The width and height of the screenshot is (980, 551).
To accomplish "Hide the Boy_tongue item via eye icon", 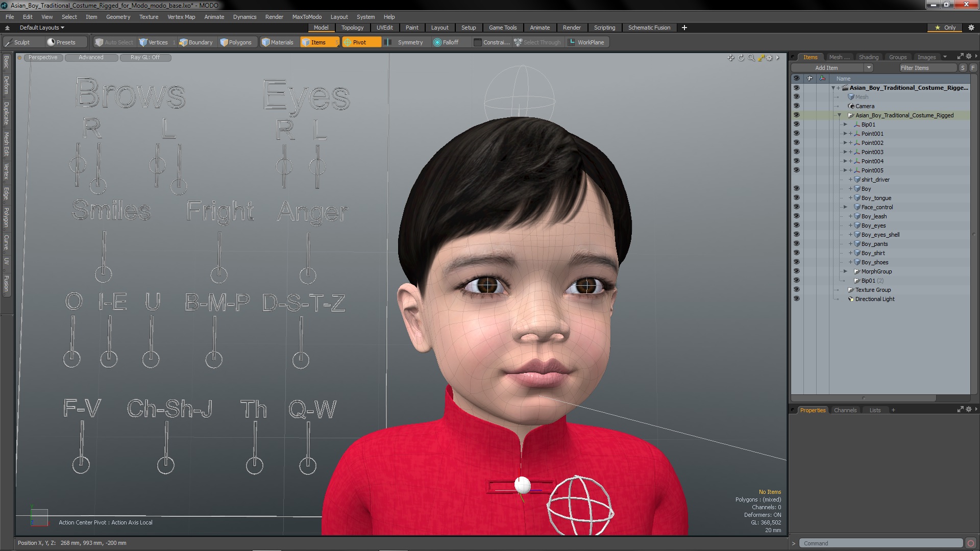I will 796,198.
